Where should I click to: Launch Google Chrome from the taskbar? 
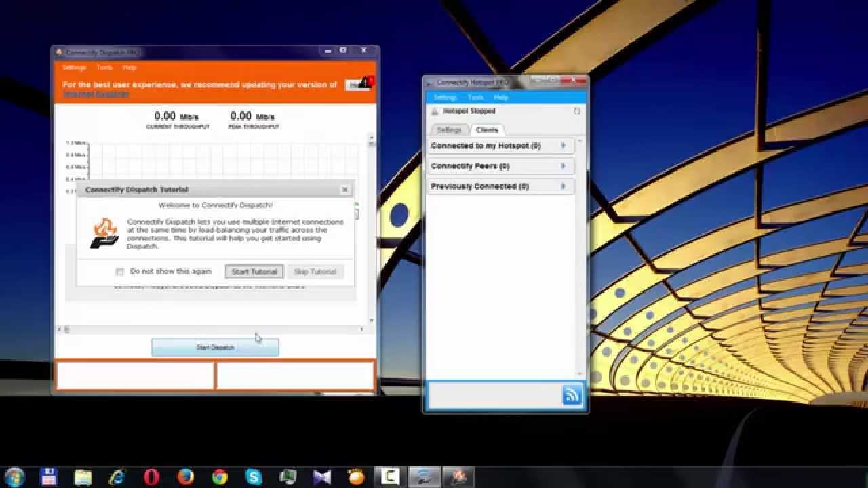click(x=220, y=477)
